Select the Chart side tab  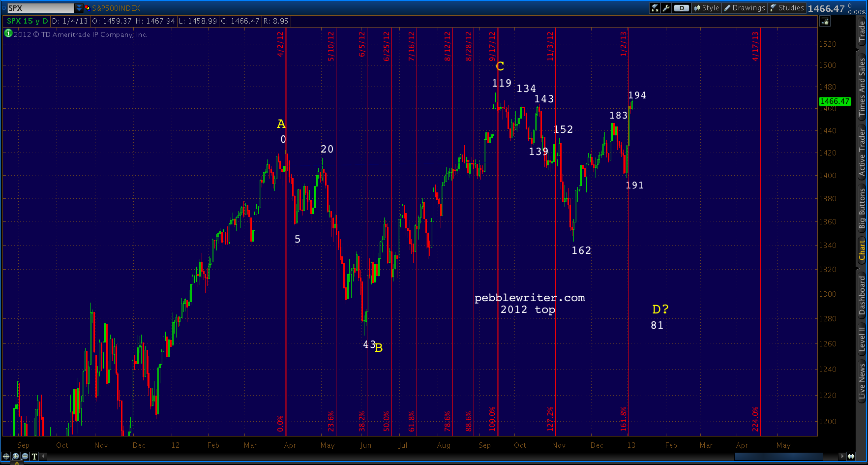(x=862, y=250)
